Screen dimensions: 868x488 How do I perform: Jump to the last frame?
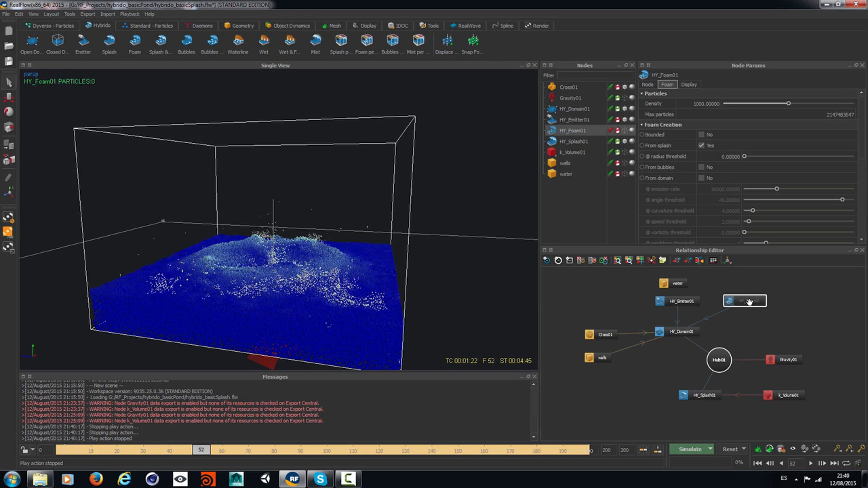tap(834, 463)
